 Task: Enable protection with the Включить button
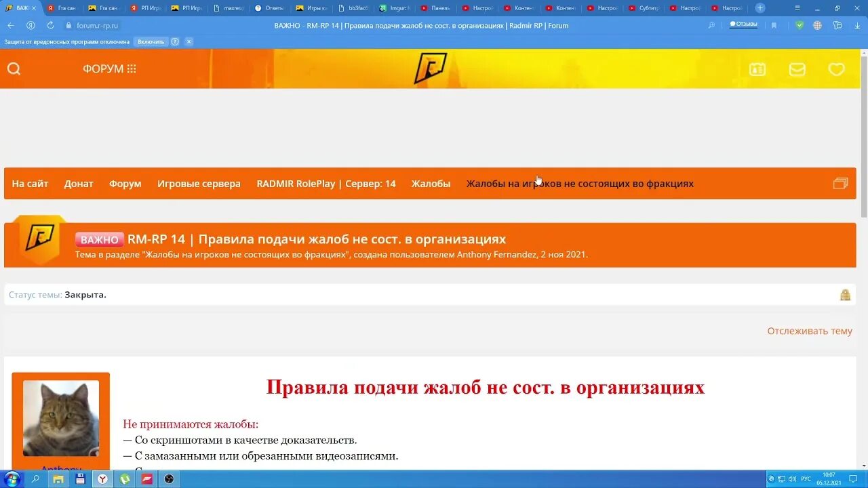(x=151, y=41)
